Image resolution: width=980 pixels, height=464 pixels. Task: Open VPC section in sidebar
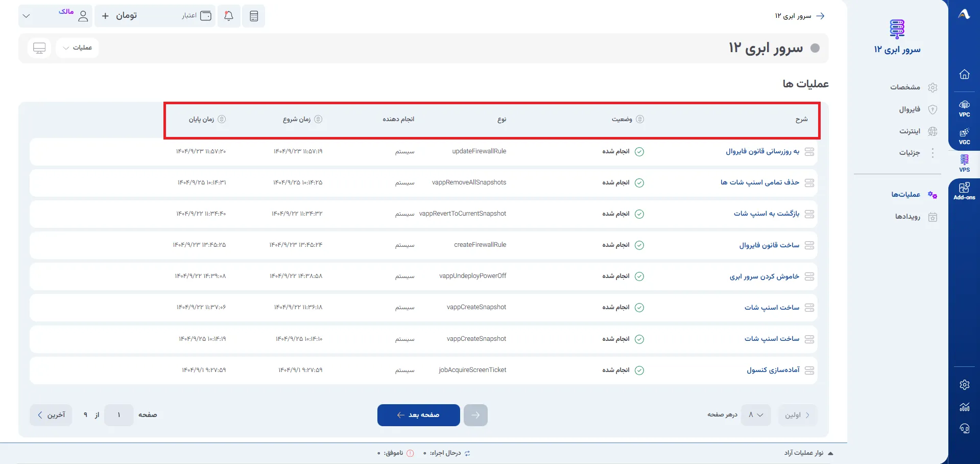964,109
